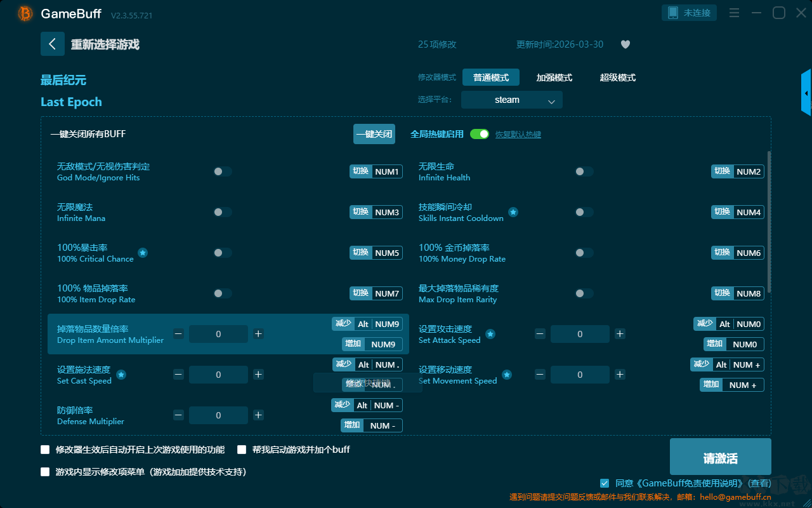812x508 pixels.
Task: Increase Set Cast Speed with plus
Action: coord(258,375)
